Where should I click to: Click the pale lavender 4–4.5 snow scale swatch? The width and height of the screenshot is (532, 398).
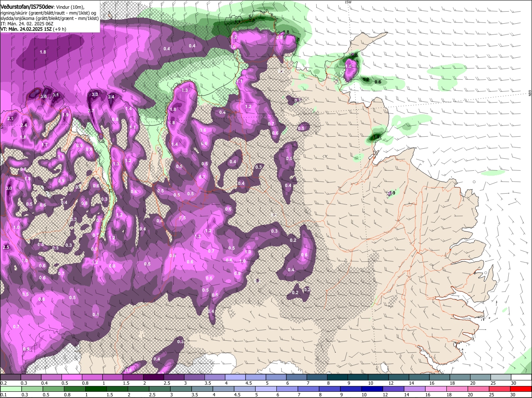235,377
